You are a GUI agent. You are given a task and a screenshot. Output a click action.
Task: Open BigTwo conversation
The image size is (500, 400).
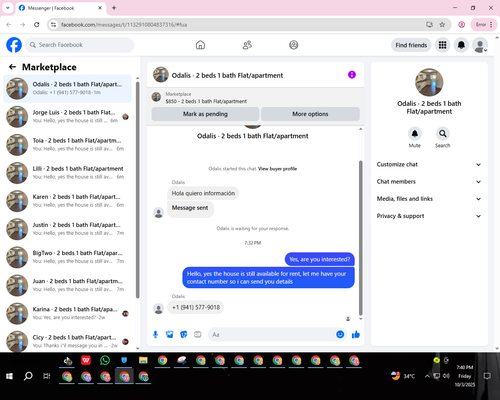click(67, 257)
